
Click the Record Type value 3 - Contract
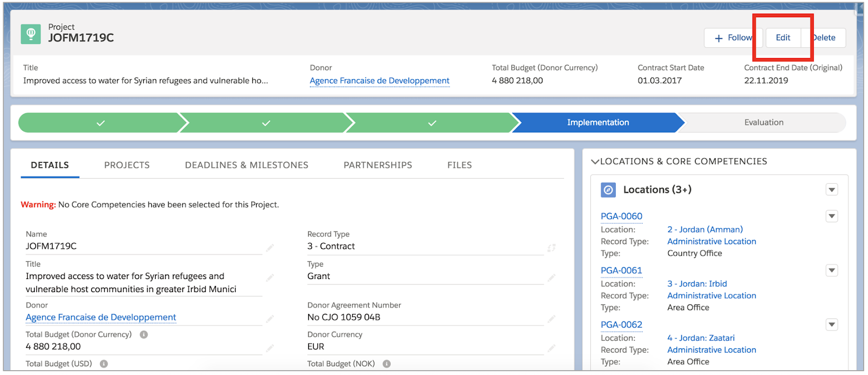click(331, 246)
